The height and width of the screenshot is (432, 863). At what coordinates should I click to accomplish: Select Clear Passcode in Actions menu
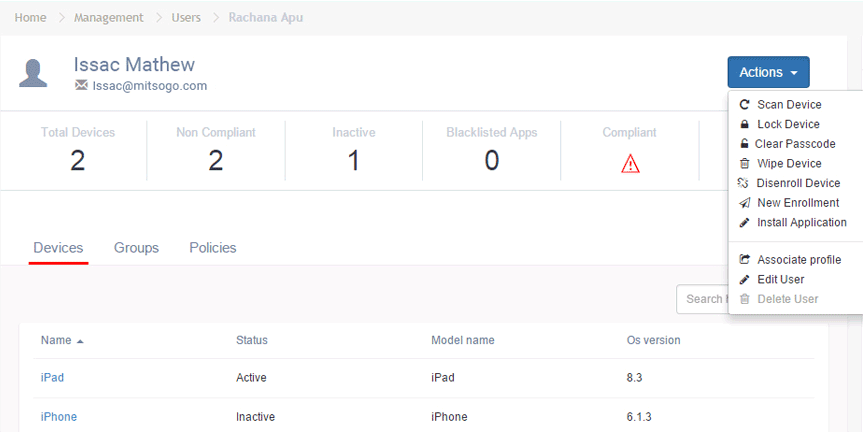[795, 144]
